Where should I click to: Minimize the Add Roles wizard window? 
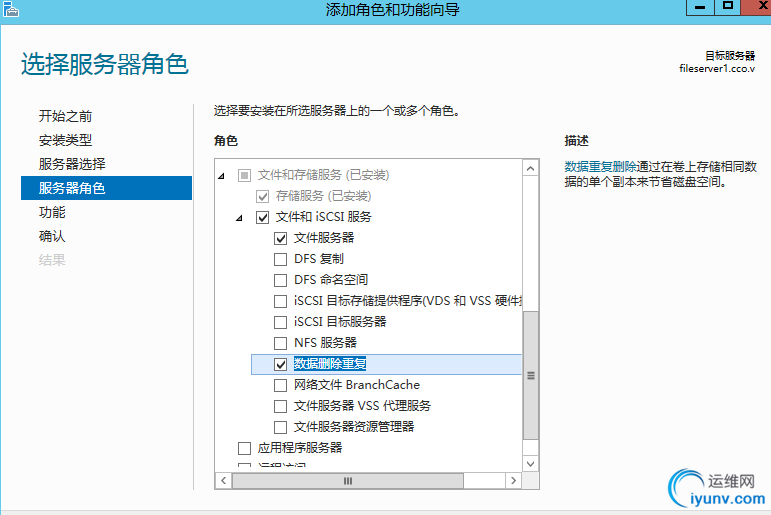click(x=700, y=7)
